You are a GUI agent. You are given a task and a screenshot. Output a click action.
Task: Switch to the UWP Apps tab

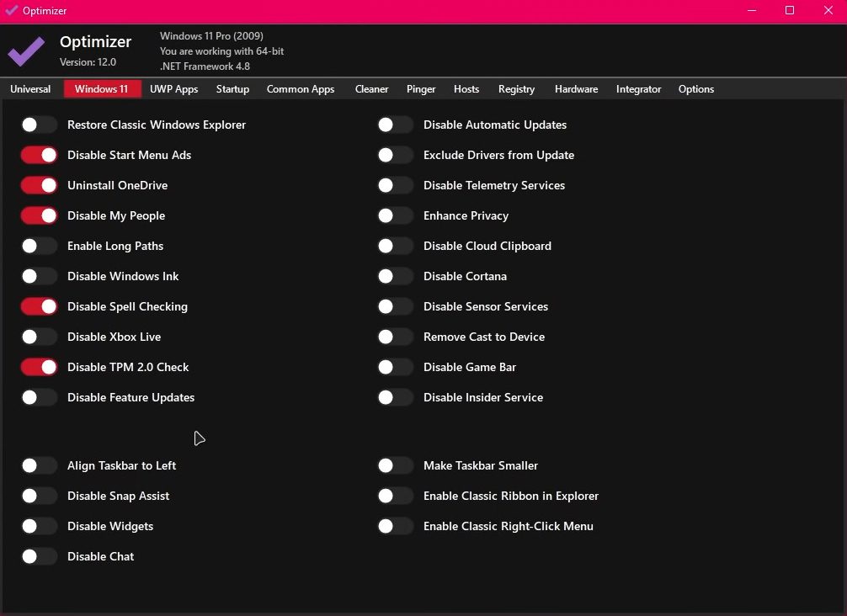click(x=174, y=89)
